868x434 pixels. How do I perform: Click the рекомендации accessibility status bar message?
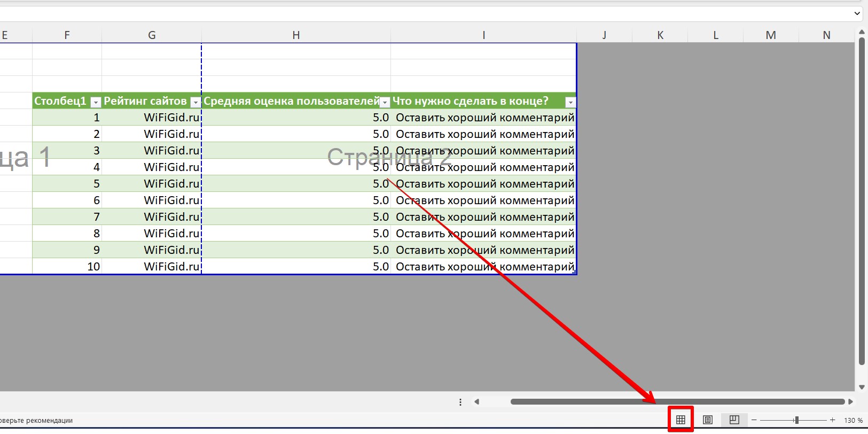click(36, 421)
